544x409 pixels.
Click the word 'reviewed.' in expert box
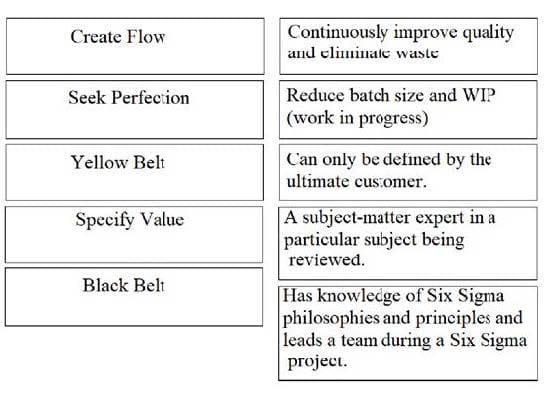[326, 260]
